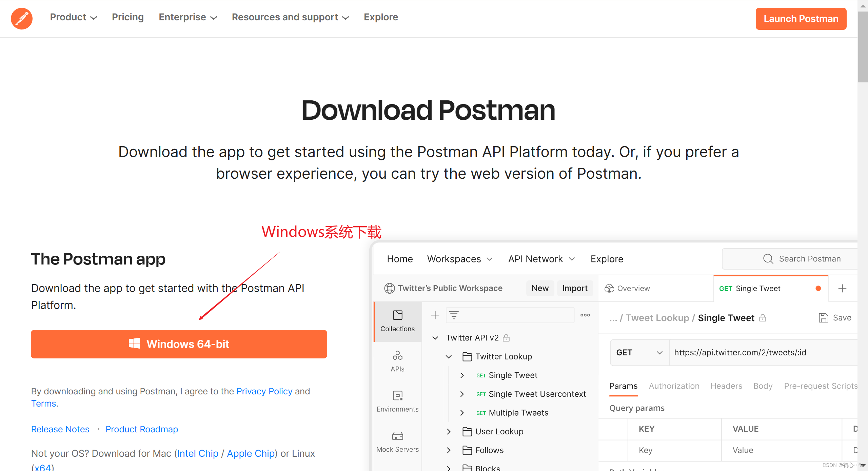Viewport: 868px width, 471px height.
Task: Open the GET method dropdown
Action: (x=639, y=352)
